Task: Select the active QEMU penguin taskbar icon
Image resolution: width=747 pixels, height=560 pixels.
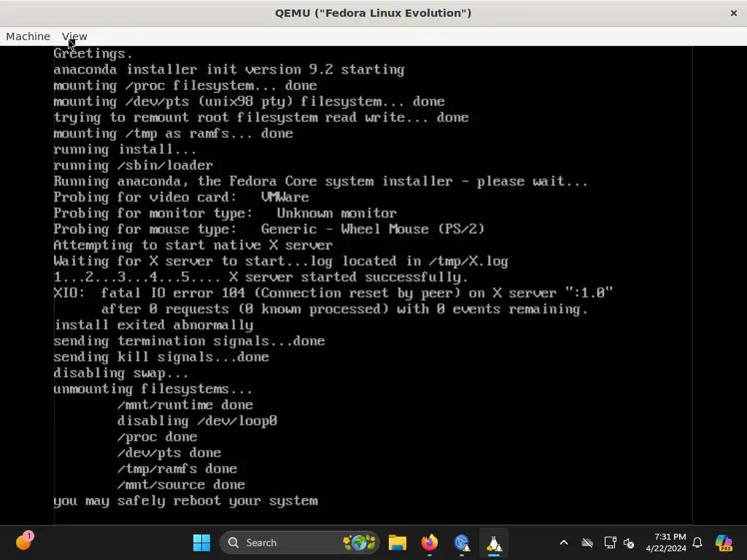Action: click(x=494, y=542)
